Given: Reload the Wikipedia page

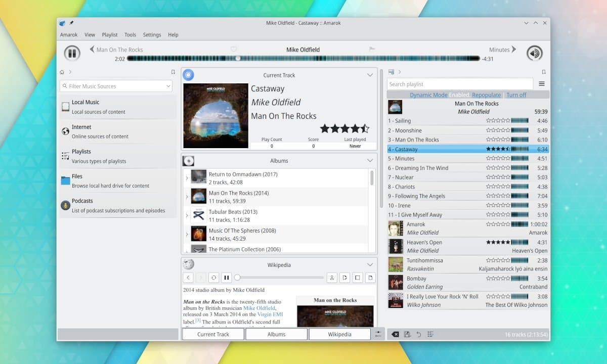Looking at the screenshot, I should tap(213, 278).
